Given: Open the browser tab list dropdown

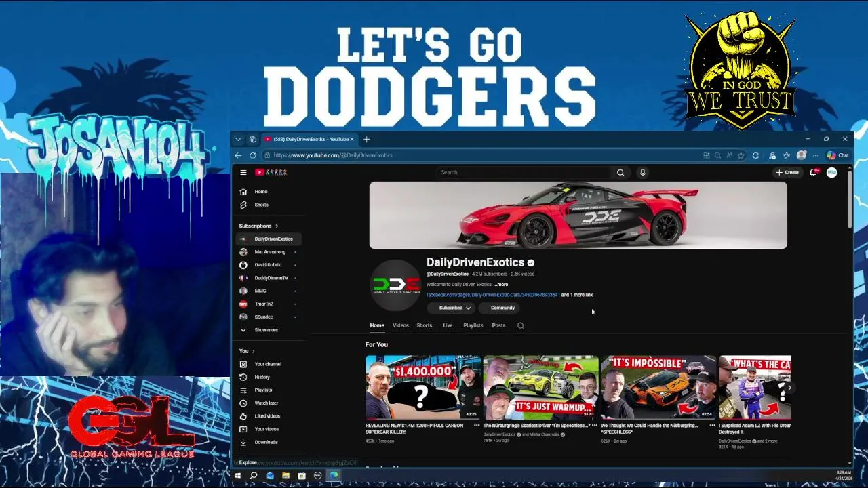Looking at the screenshot, I should [x=238, y=139].
